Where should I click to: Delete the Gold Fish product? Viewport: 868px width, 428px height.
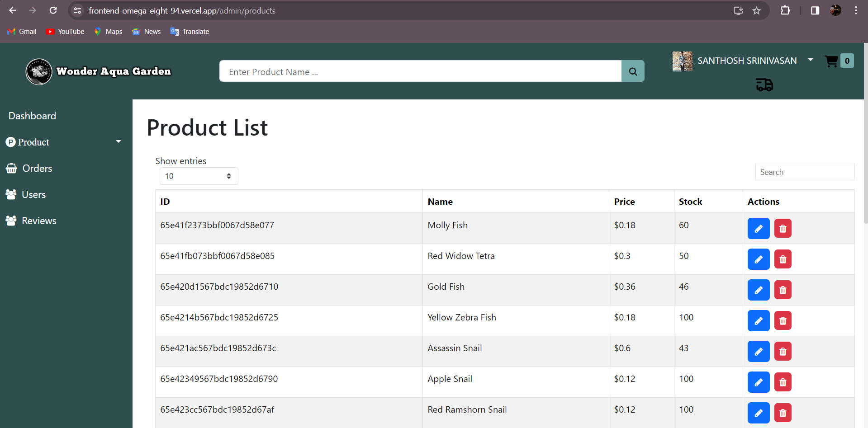click(x=783, y=290)
